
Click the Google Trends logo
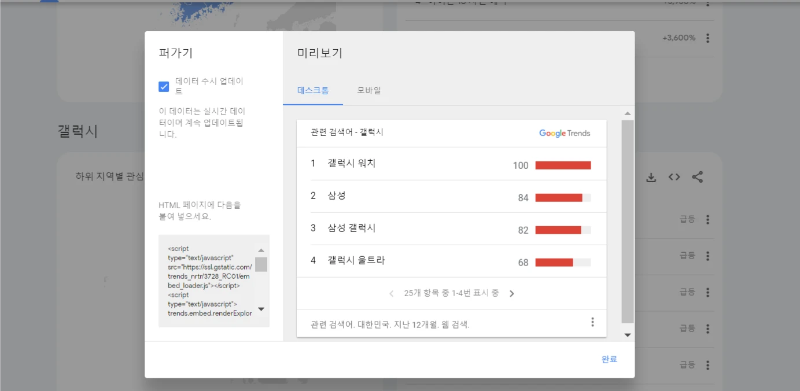[564, 133]
